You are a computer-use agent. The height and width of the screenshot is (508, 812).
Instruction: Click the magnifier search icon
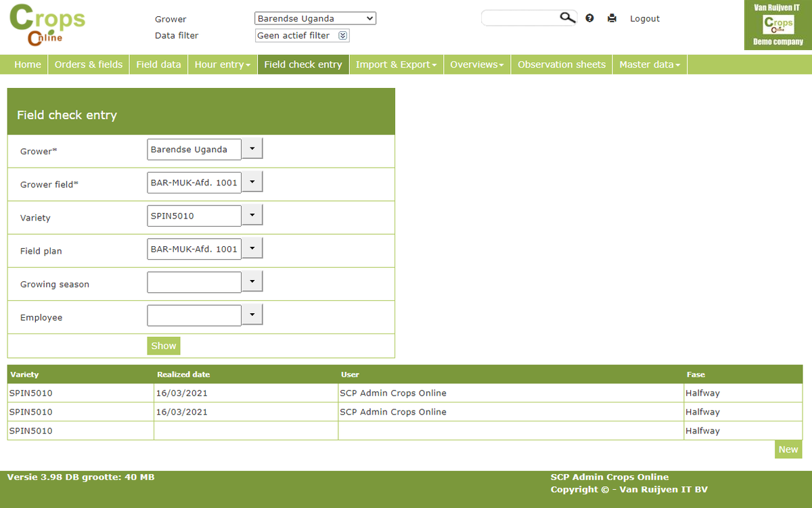568,18
